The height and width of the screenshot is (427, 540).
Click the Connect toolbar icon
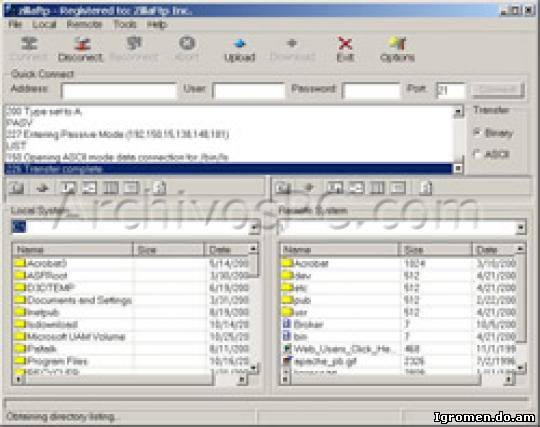pos(29,43)
